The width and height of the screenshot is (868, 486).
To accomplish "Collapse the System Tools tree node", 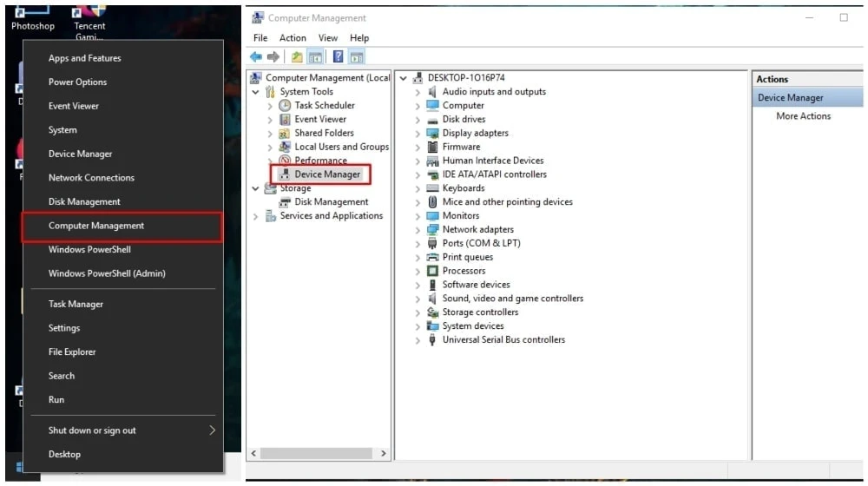I will (255, 92).
